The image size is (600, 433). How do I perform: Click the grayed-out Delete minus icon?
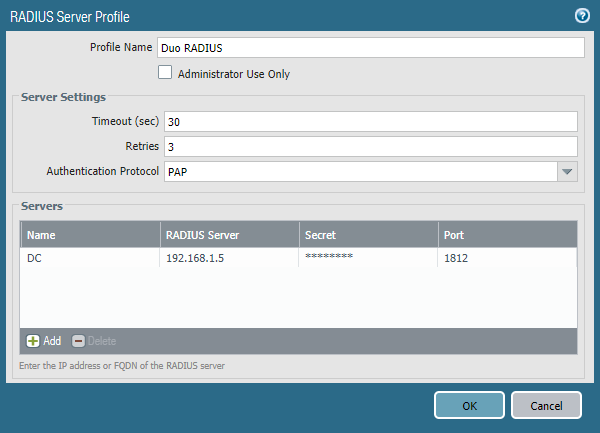point(79,341)
